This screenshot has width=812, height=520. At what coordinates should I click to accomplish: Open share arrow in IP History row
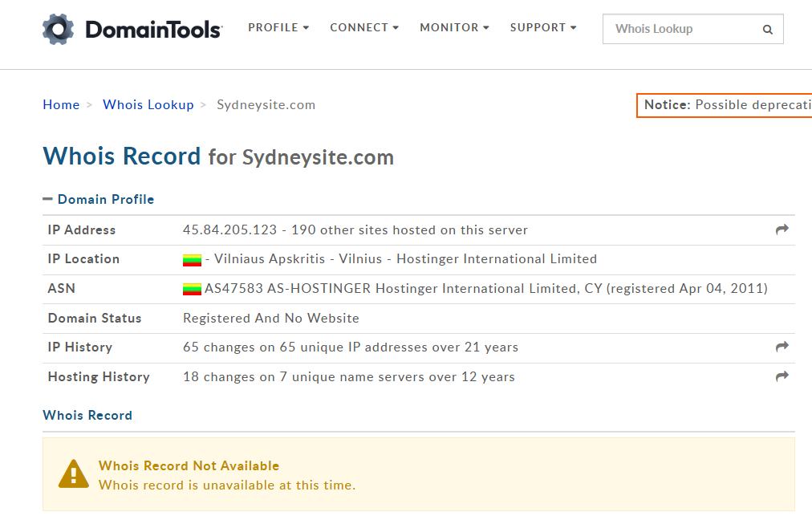coord(782,347)
